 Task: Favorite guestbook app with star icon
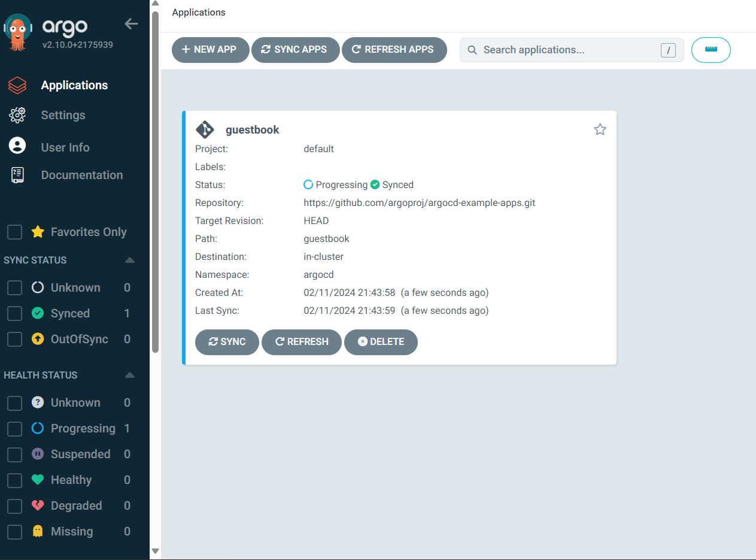600,129
